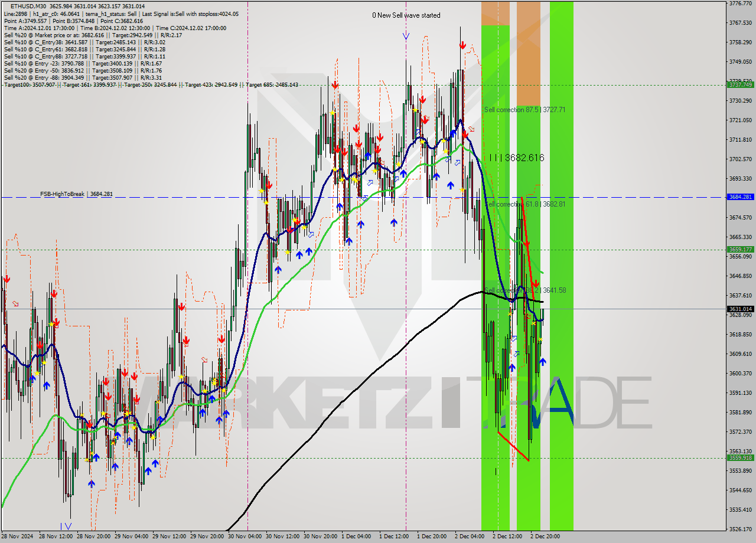Click the '28 Nov 20:00' time axis label

(94, 537)
